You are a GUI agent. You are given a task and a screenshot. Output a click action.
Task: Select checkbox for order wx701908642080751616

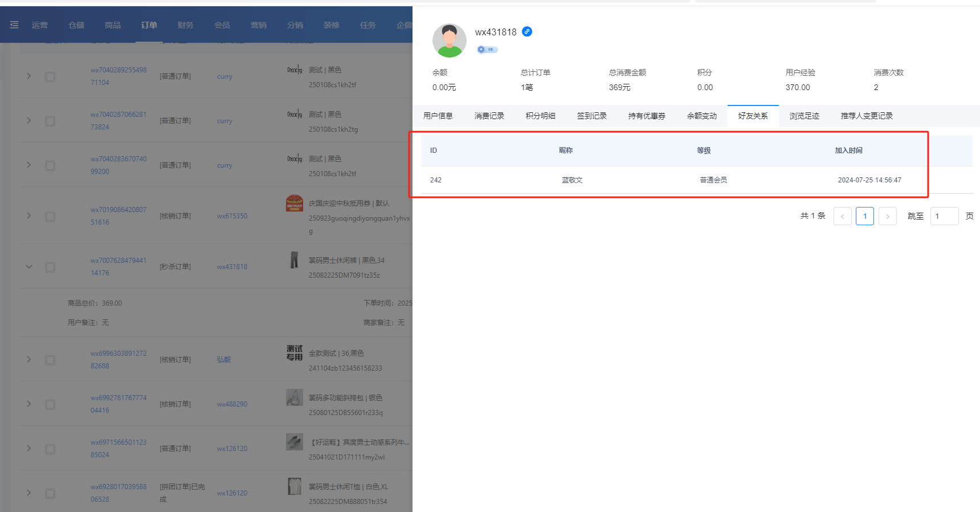coord(50,216)
